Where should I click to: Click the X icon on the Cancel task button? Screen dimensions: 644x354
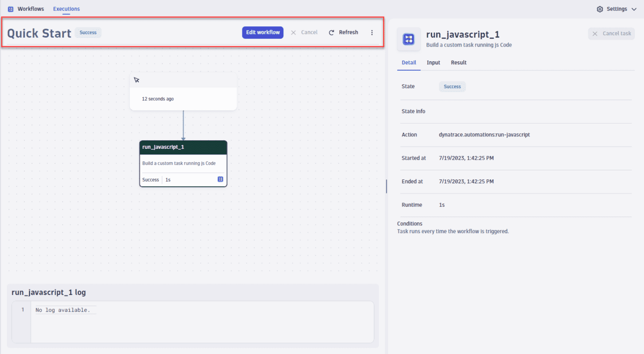594,33
